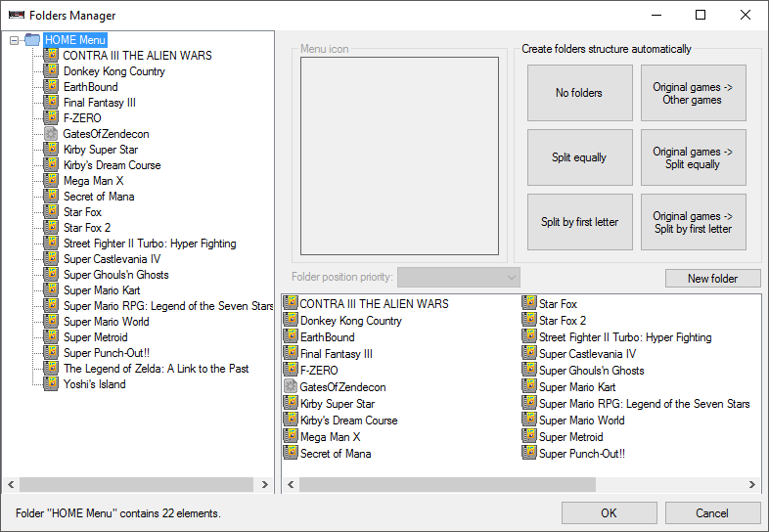Select Star Fox in the tree
Screen dimensions: 769x532
[83, 212]
